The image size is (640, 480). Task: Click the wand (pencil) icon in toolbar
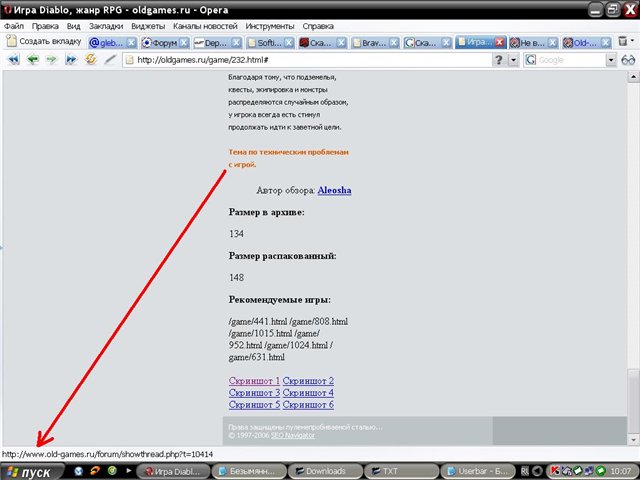pyautogui.click(x=110, y=60)
